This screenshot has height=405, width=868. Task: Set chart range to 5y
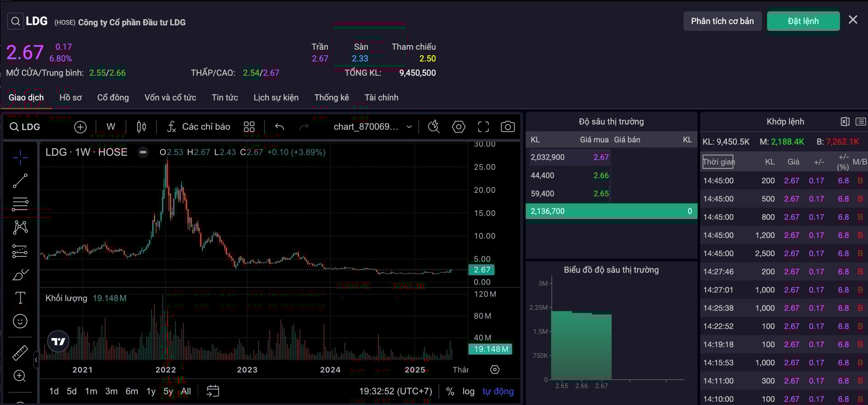point(168,391)
